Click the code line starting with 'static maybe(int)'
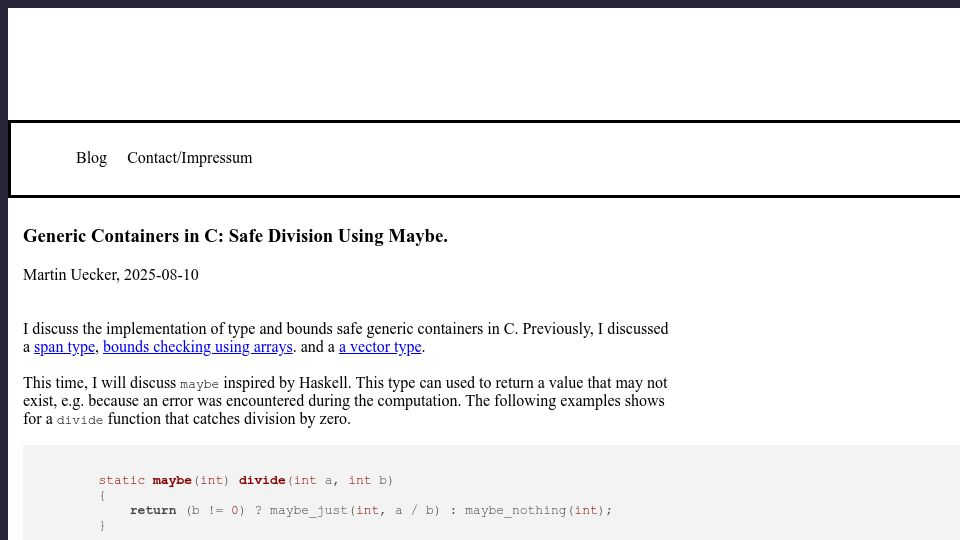This screenshot has height=540, width=960. [246, 481]
